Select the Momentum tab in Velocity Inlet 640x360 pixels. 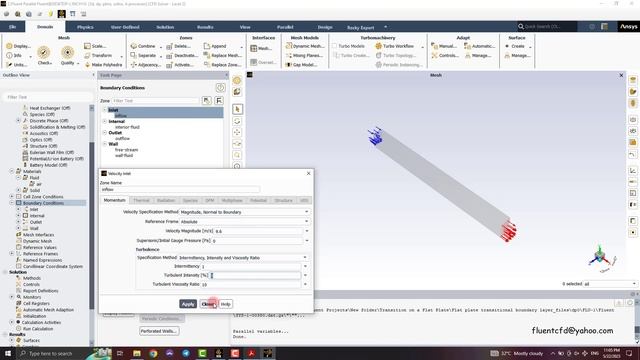(114, 200)
